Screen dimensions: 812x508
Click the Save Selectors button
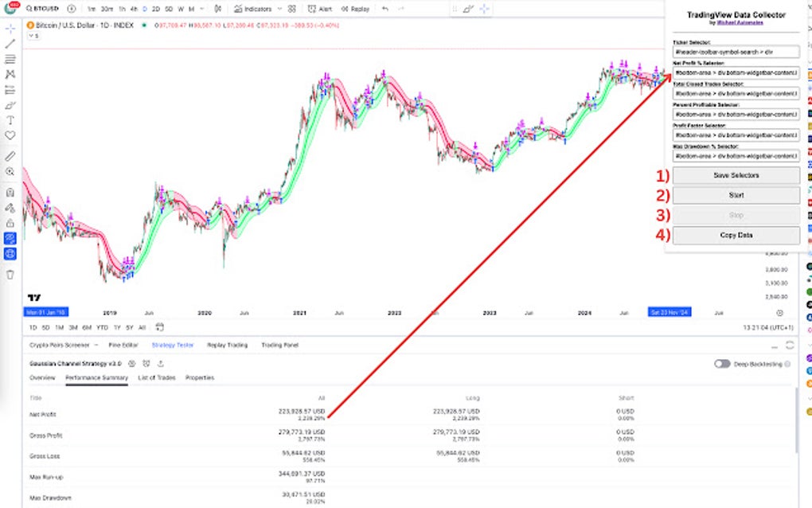click(736, 175)
